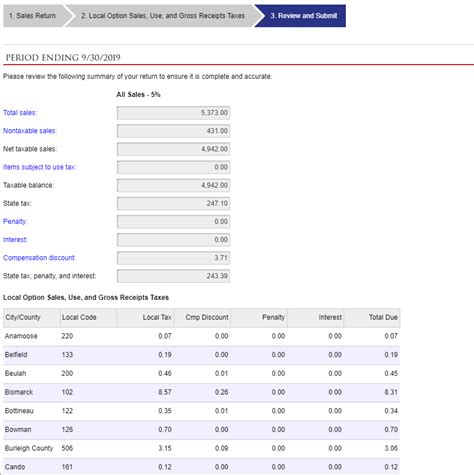The image size is (474, 475).
Task: Select the Bottineau row name
Action: 19,411
